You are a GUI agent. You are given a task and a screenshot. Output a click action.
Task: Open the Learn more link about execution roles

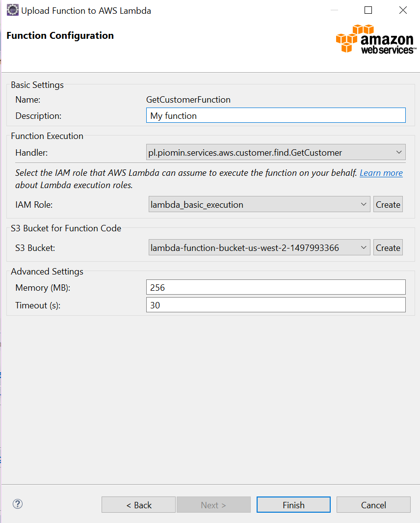coord(381,173)
